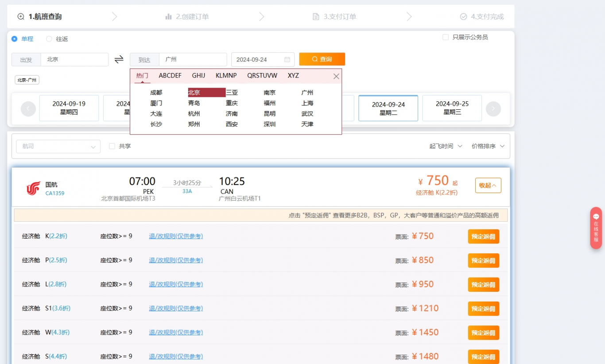Select the 2024-09-19 星期四 date card

point(69,108)
